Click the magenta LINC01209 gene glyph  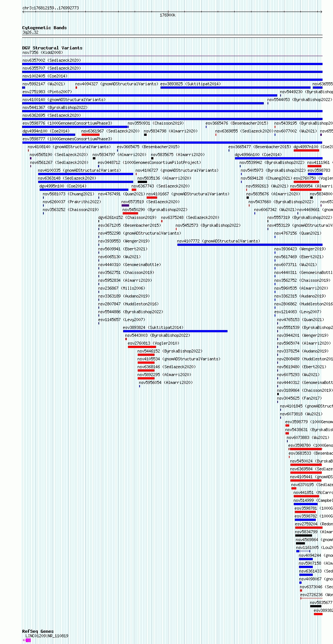point(27,640)
